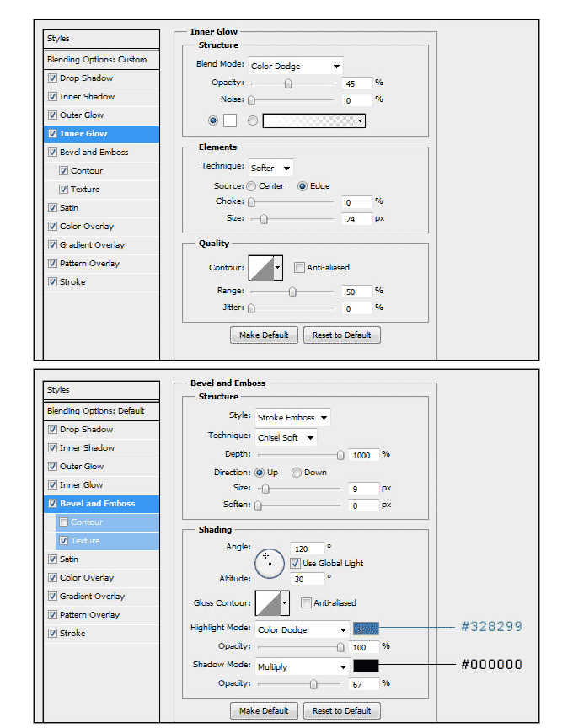573x728 pixels.
Task: Click the Styles header in the top dialog
Action: point(102,39)
